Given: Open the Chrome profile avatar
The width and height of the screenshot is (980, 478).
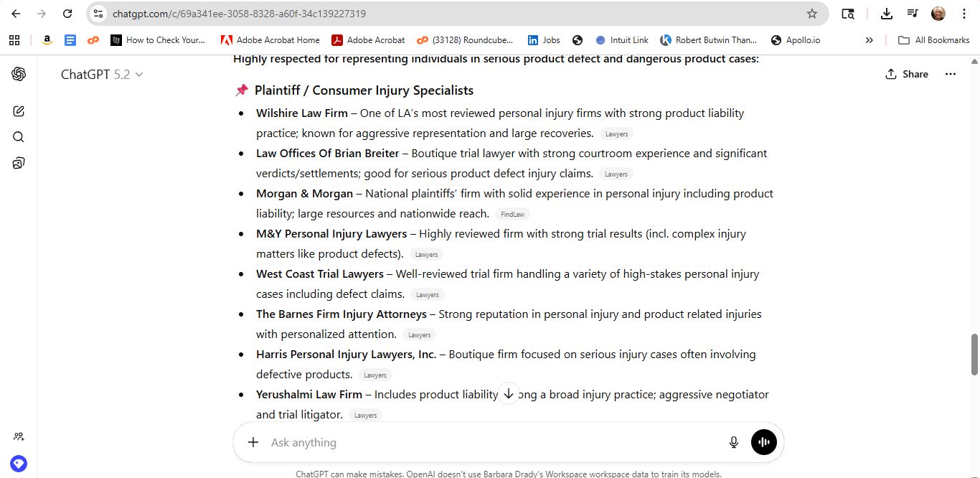Looking at the screenshot, I should (x=938, y=14).
